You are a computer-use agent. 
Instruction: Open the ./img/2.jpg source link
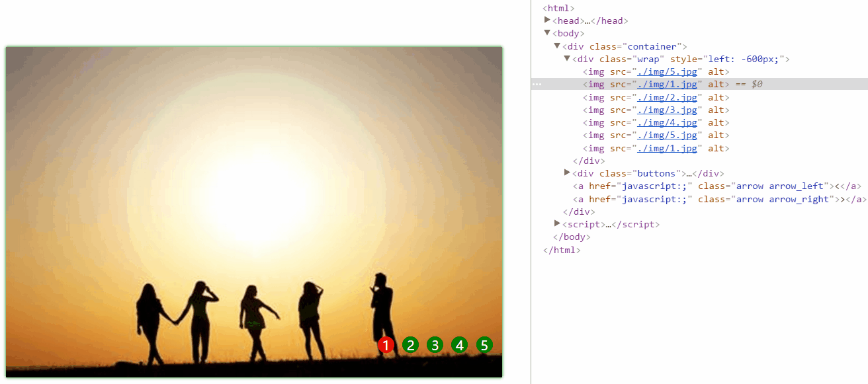point(667,97)
